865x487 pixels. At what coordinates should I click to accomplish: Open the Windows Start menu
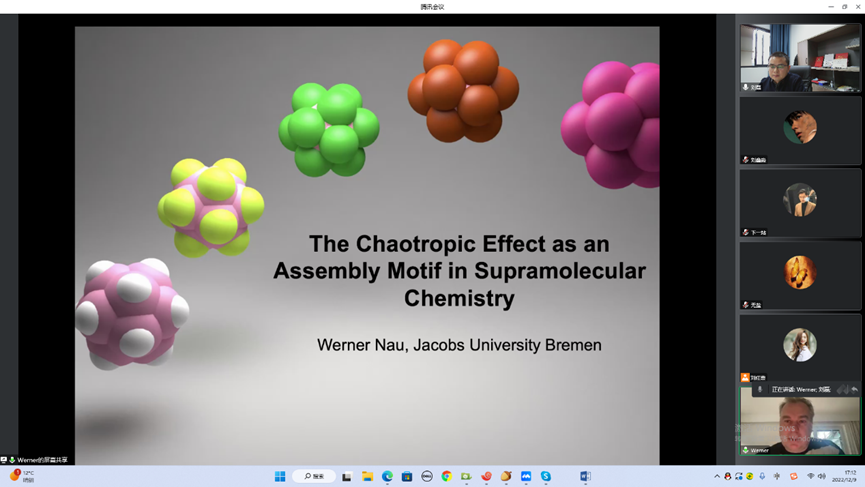pyautogui.click(x=280, y=477)
